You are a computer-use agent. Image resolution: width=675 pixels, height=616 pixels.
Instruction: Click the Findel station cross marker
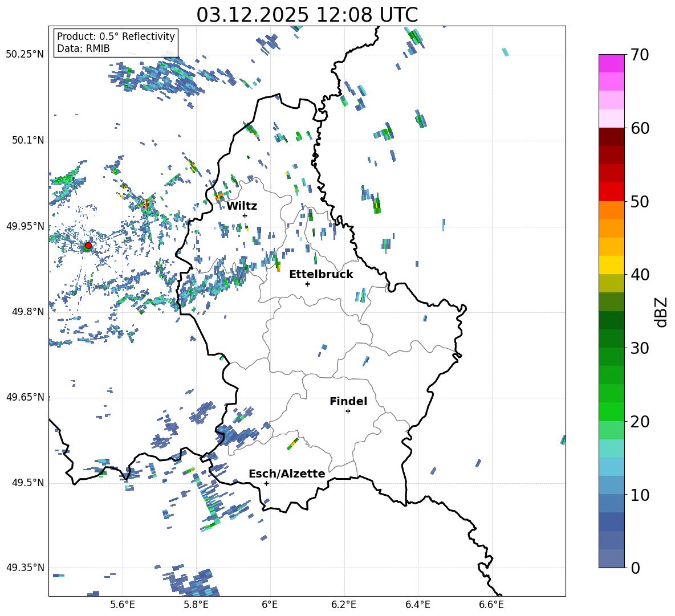point(348,411)
